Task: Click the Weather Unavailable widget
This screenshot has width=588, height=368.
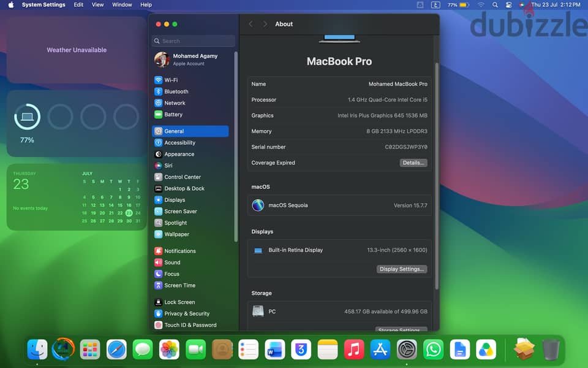Action: (77, 50)
